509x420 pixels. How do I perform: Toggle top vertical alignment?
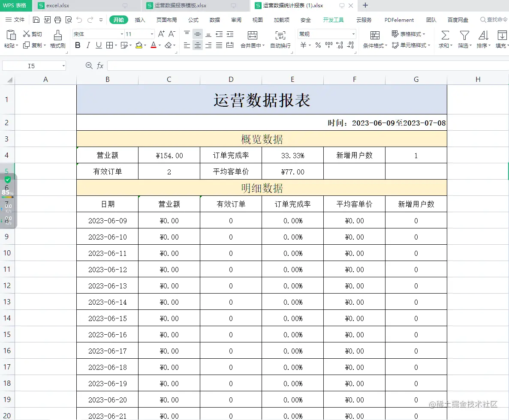click(x=187, y=34)
